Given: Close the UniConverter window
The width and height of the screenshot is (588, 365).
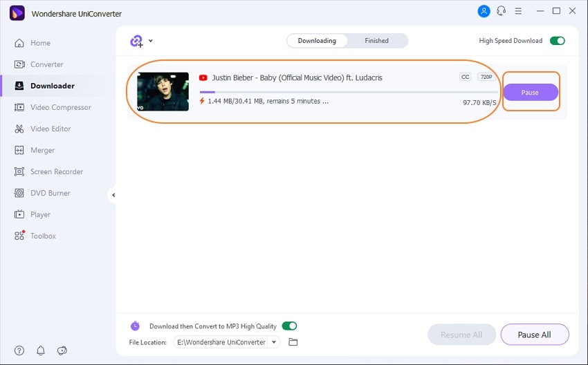Looking at the screenshot, I should (x=572, y=11).
